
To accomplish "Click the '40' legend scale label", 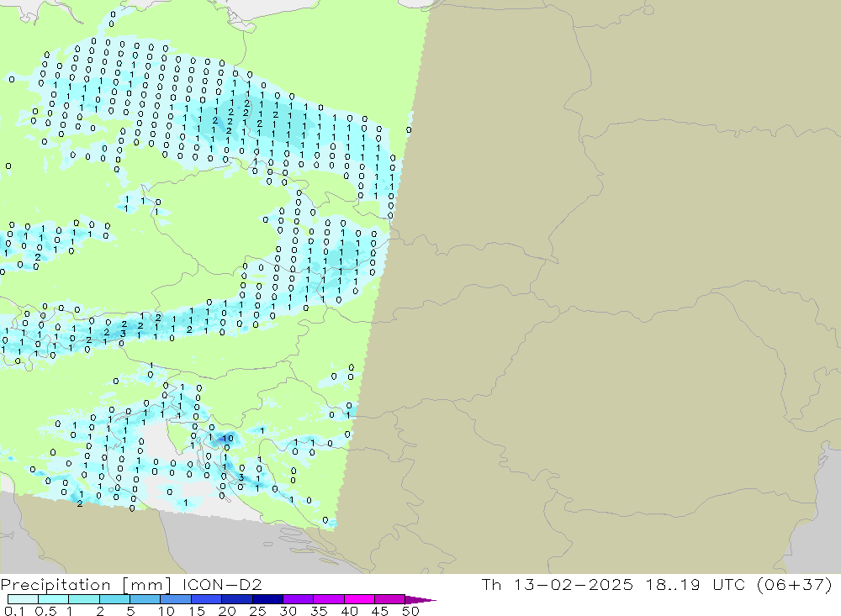I will coord(349,611).
